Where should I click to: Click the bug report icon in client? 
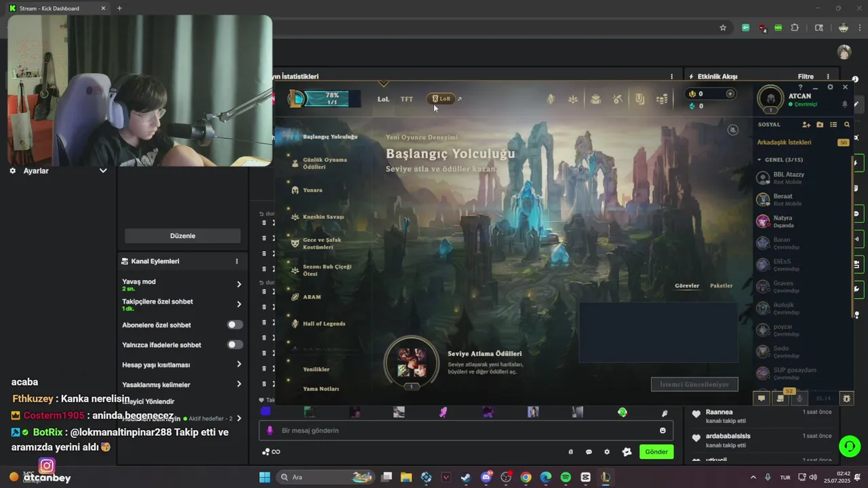[846, 399]
